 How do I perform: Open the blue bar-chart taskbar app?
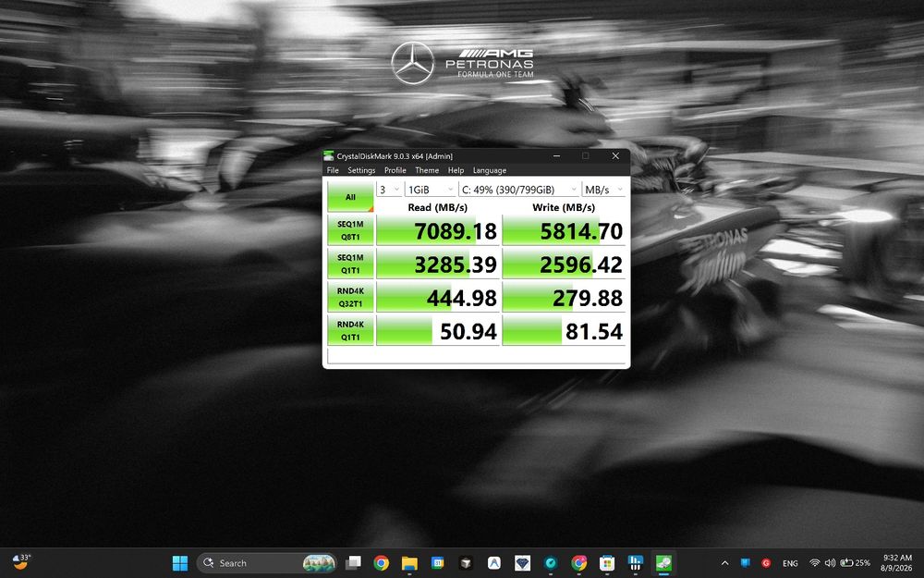click(636, 562)
